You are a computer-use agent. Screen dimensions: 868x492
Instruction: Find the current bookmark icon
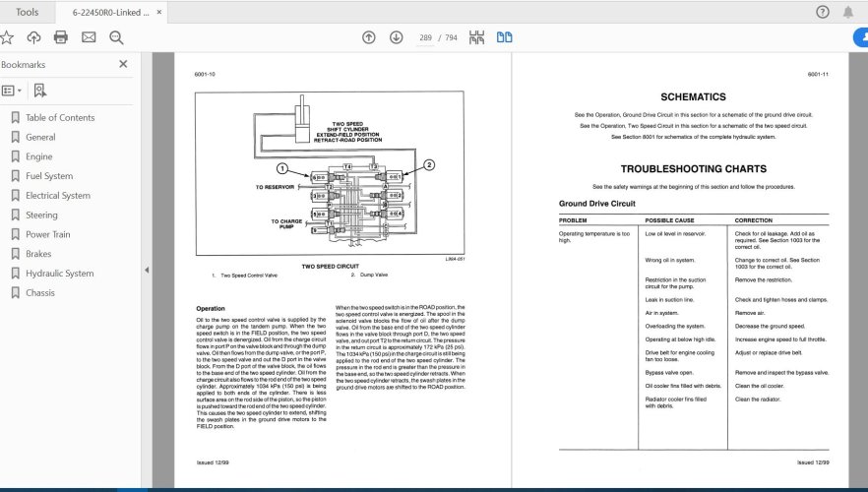click(x=39, y=91)
